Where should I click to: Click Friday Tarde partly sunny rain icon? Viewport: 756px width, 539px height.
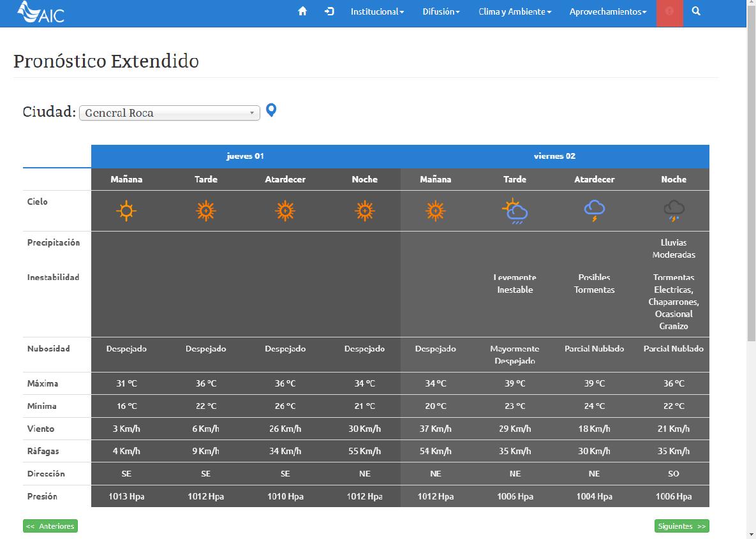(515, 211)
